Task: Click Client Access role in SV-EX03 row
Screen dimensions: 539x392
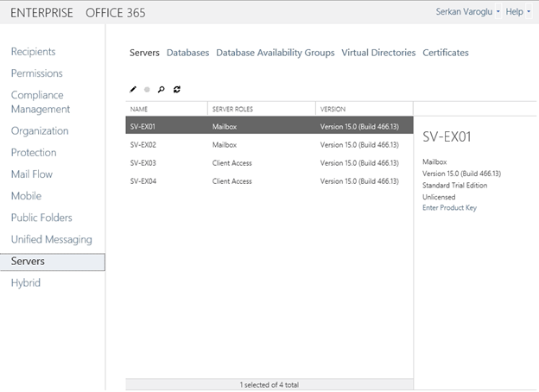Action: 232,163
